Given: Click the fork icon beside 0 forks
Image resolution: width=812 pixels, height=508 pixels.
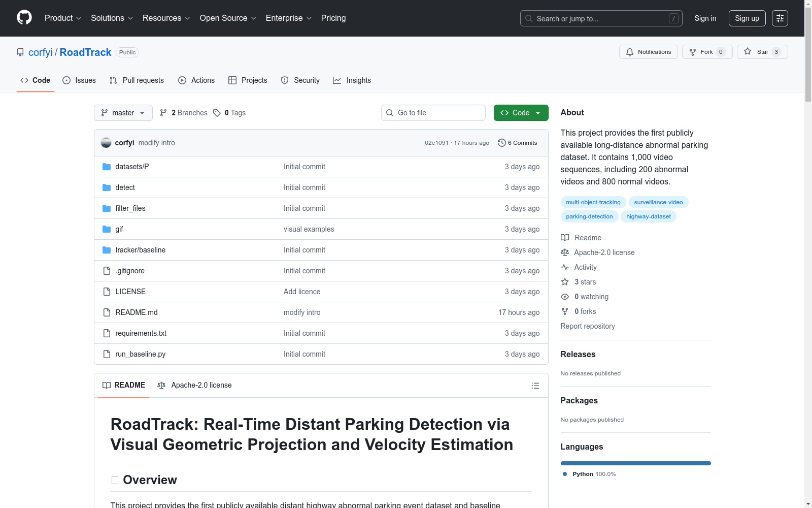Looking at the screenshot, I should click(565, 311).
